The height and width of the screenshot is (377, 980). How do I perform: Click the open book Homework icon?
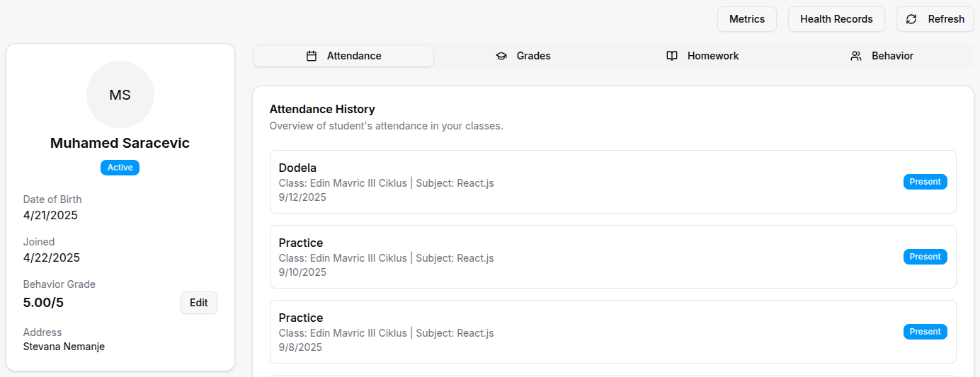(672, 56)
